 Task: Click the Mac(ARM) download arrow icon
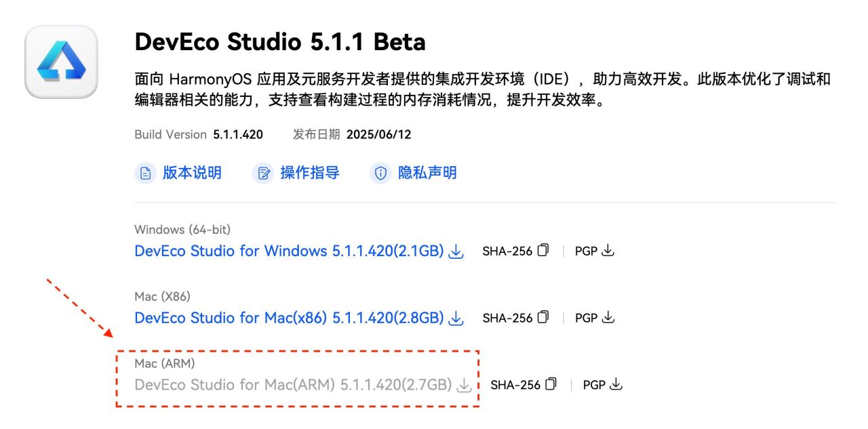[x=465, y=385]
